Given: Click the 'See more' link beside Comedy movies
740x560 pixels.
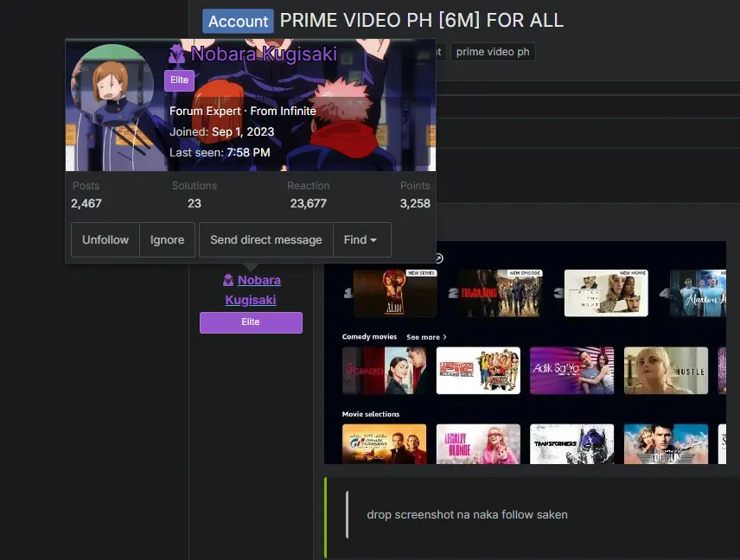Looking at the screenshot, I should 426,337.
